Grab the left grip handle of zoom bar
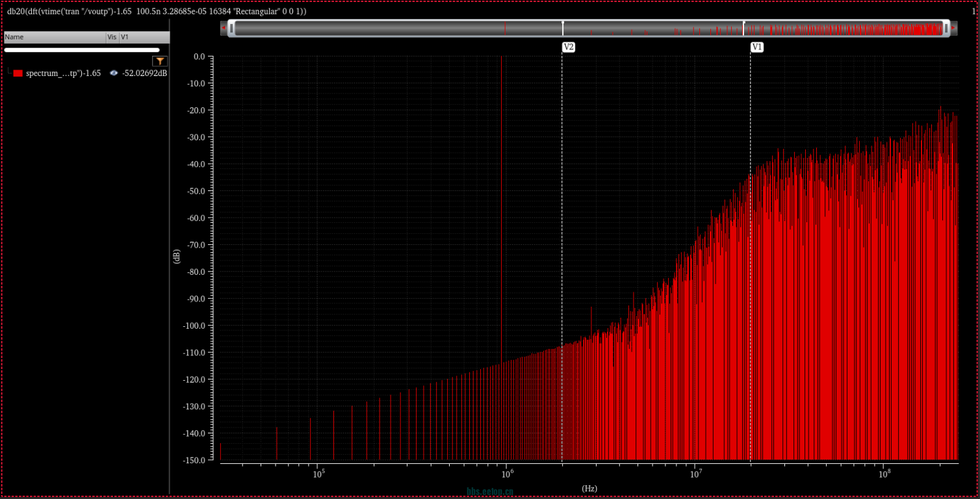 pyautogui.click(x=231, y=28)
